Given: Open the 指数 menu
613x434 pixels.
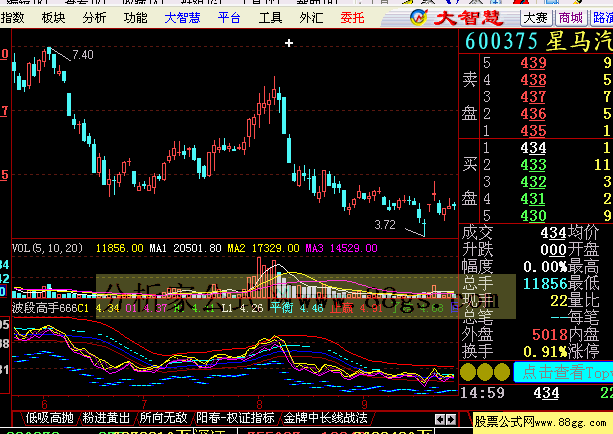Looking at the screenshot, I should pos(13,18).
